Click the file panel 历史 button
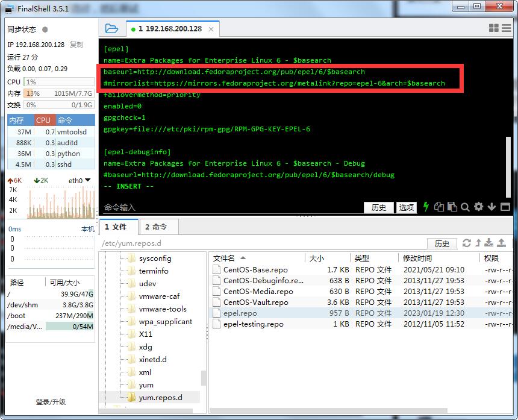518x420 pixels. (442, 243)
